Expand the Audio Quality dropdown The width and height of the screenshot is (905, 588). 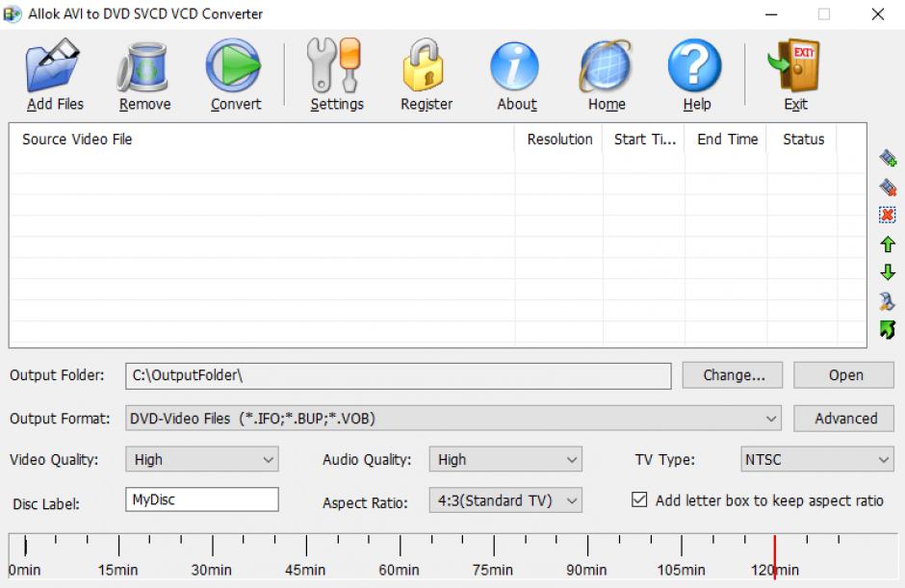pos(505,459)
